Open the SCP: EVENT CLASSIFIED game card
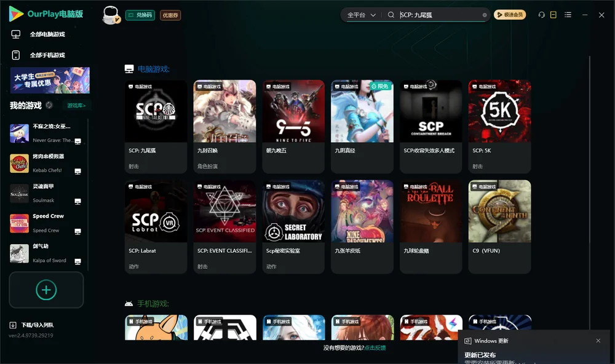615x364 pixels. click(224, 227)
